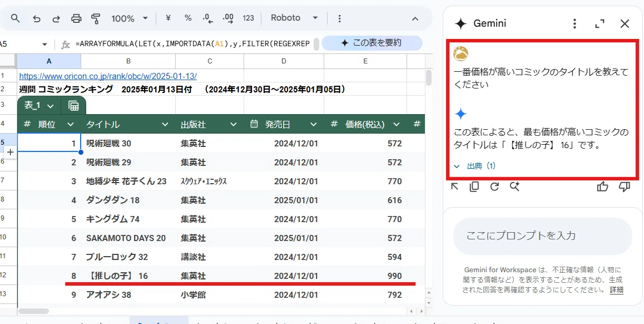
Task: Format as yen currency
Action: (168, 18)
